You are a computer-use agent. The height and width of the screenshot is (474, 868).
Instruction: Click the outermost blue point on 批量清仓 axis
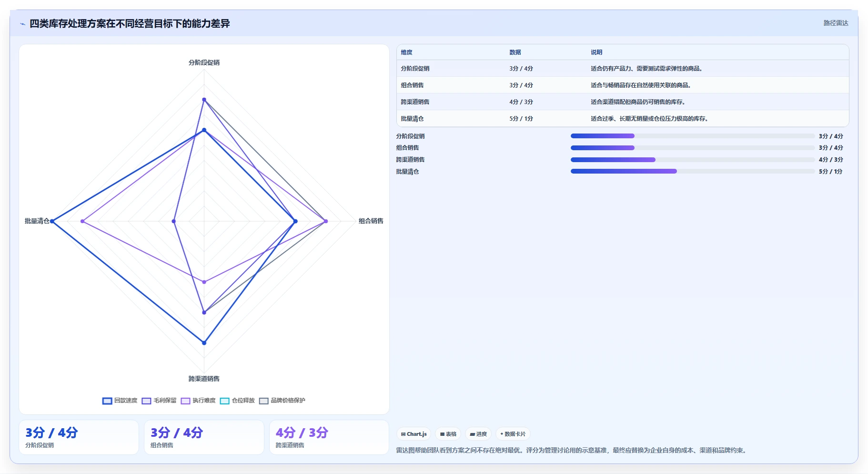(x=52, y=221)
